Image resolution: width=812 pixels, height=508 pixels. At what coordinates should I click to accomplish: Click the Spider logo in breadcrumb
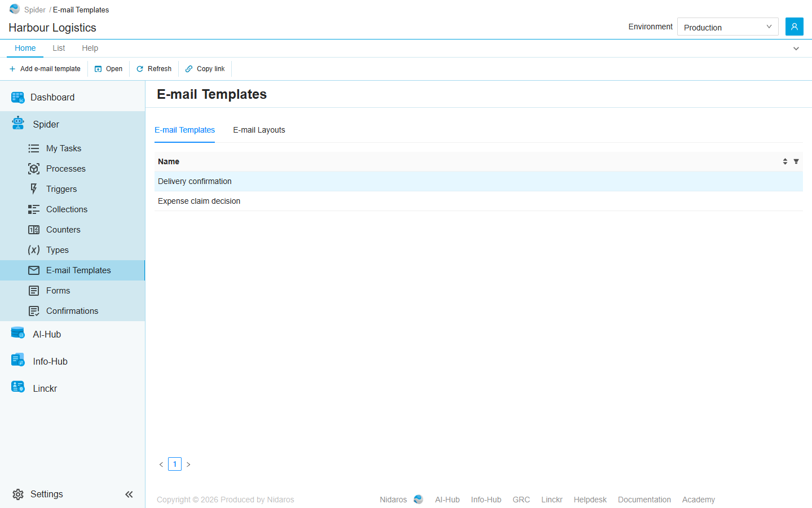(15, 9)
